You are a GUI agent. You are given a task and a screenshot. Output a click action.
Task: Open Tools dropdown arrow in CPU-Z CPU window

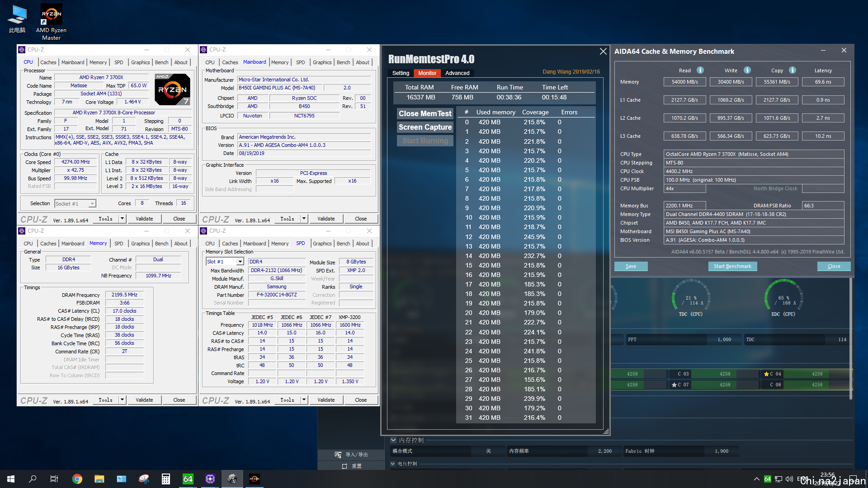(122, 219)
